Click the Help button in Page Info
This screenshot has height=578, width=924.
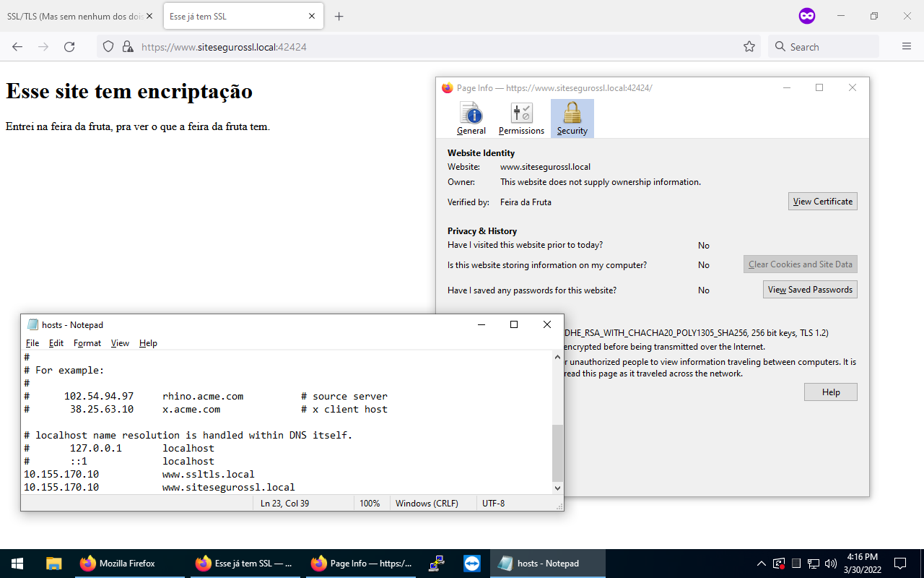pos(830,392)
